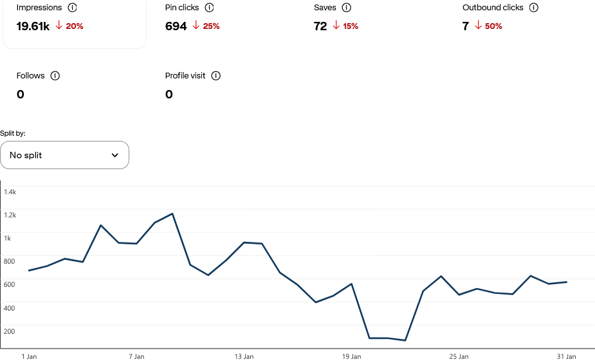
Task: Open the 'No split' dropdown
Action: tap(64, 155)
